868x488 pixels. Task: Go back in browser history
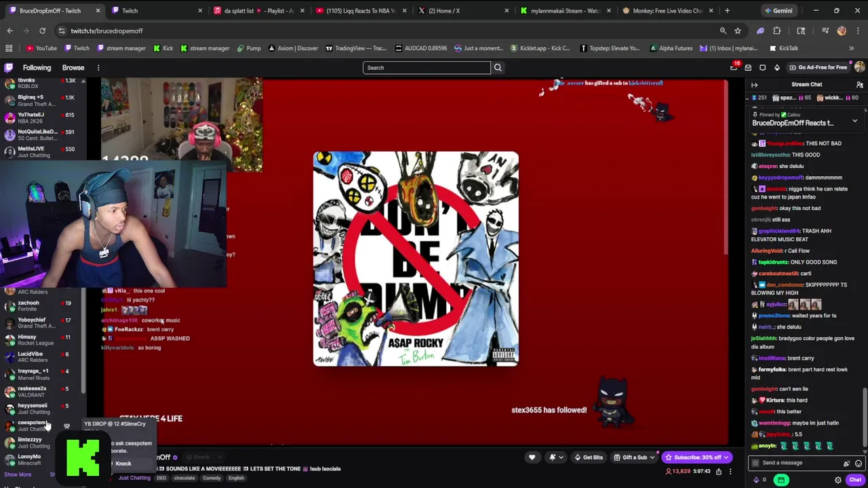(9, 30)
